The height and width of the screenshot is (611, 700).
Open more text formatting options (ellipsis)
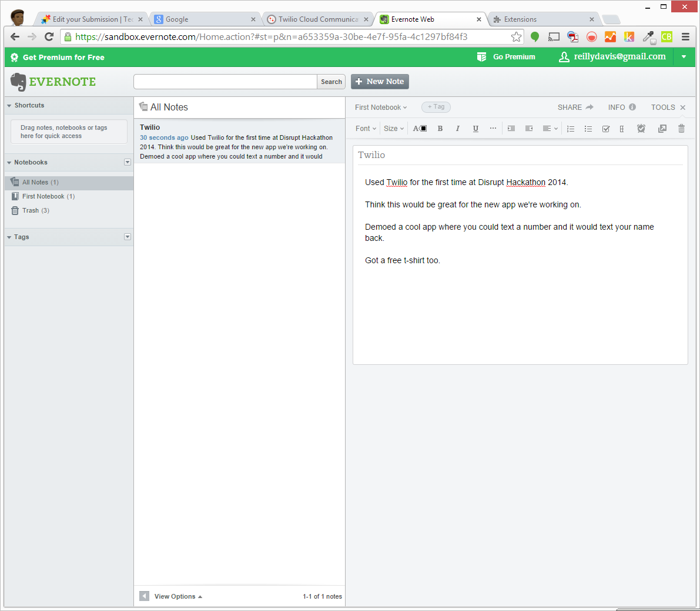pos(493,128)
